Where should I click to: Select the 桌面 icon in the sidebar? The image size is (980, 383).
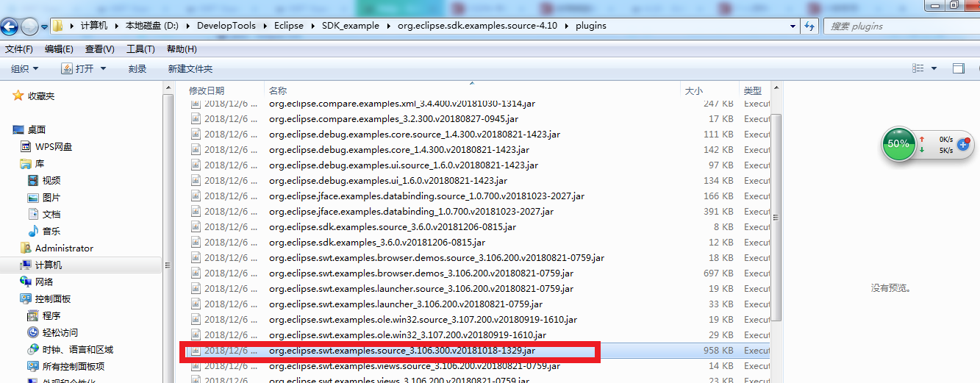(19, 129)
